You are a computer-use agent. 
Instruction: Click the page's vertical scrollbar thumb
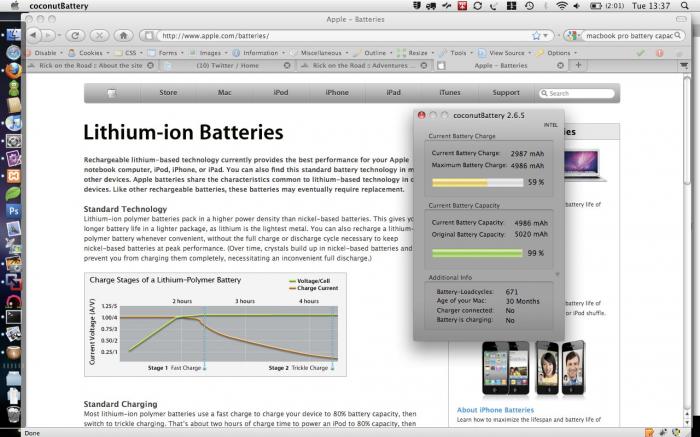click(687, 129)
